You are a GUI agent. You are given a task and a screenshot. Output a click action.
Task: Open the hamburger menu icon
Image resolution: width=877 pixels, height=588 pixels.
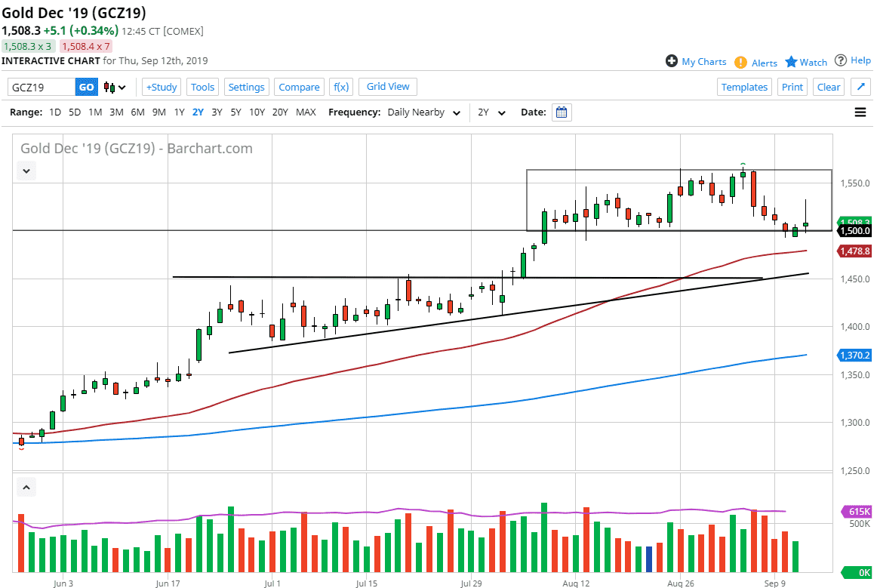860,112
